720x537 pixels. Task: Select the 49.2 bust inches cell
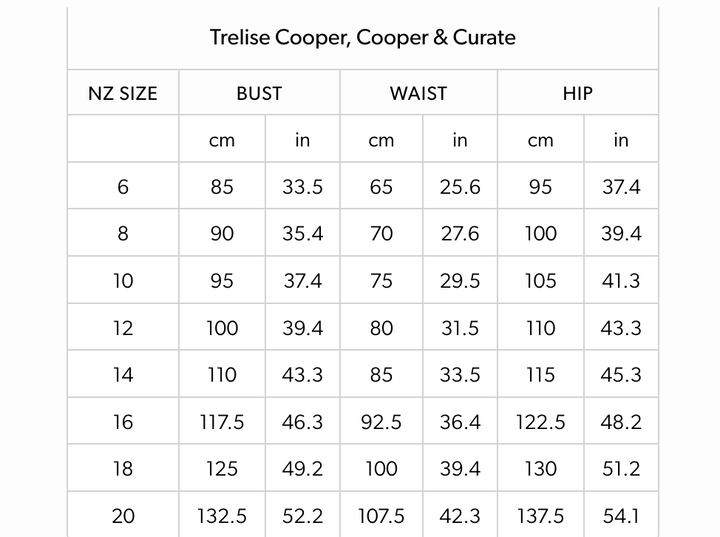tap(303, 469)
